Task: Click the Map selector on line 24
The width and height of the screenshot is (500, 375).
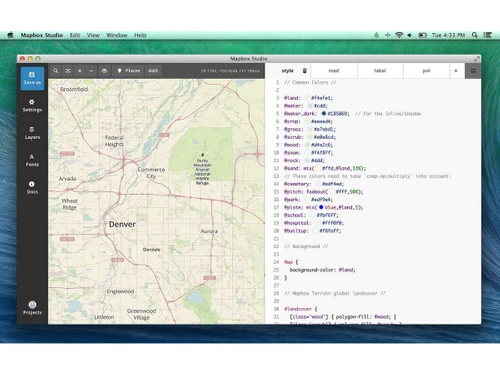Action: (x=288, y=262)
